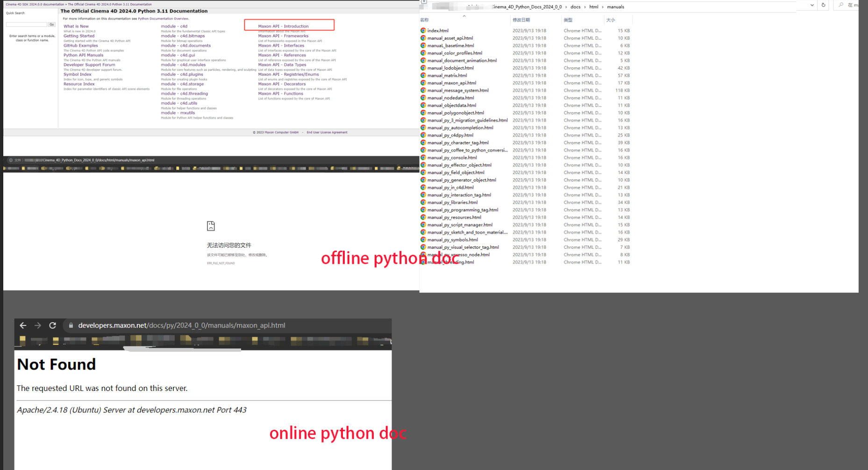
Task: Click the docs folder in the Explorer breadcrumb
Action: 576,7
